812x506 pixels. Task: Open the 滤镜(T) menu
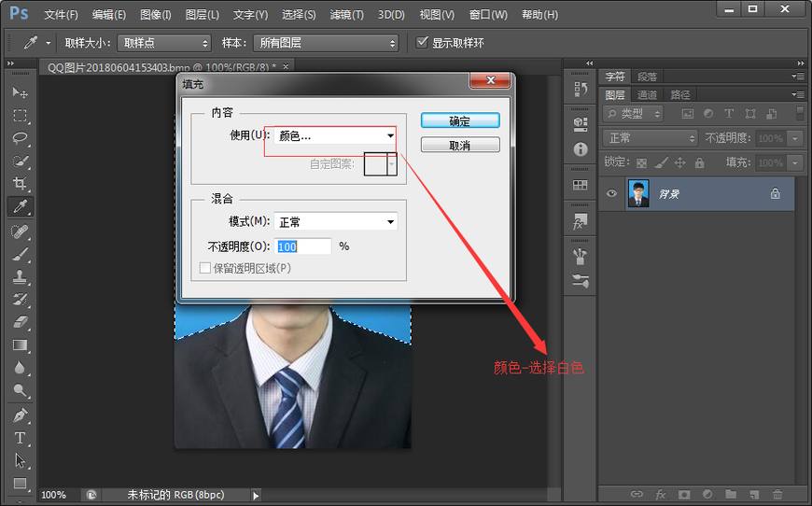346,15
